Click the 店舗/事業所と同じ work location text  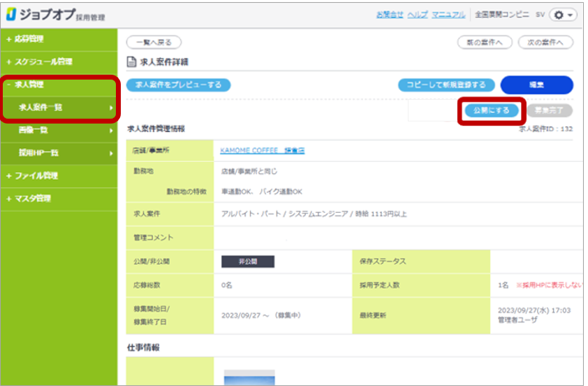tap(249, 172)
